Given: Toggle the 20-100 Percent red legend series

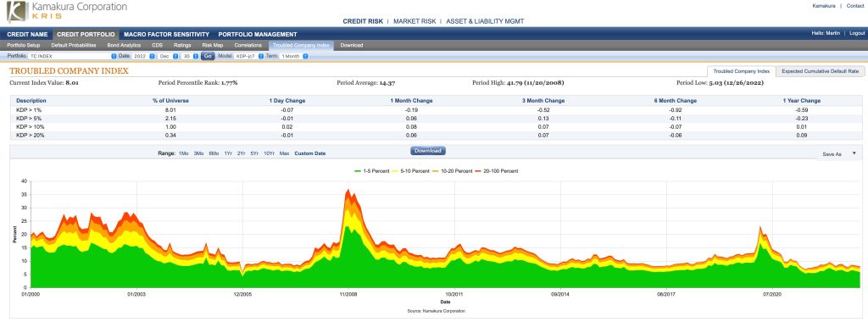Looking at the screenshot, I should 497,171.
